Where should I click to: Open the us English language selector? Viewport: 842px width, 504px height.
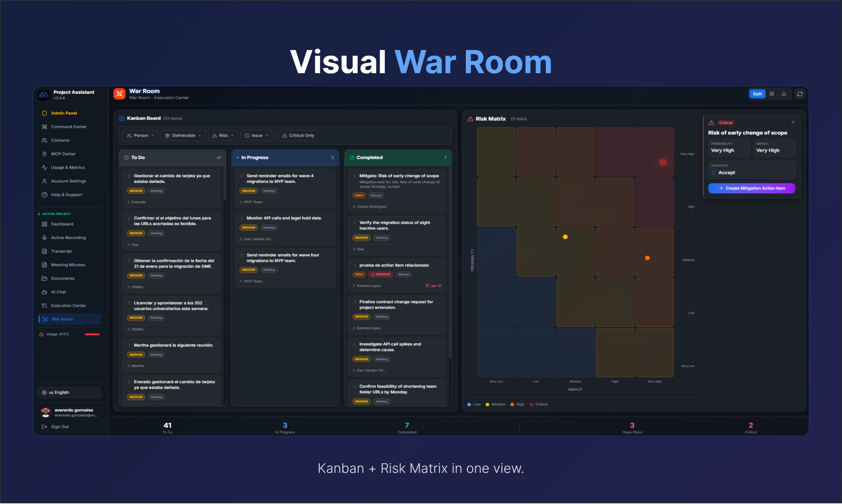click(x=69, y=393)
